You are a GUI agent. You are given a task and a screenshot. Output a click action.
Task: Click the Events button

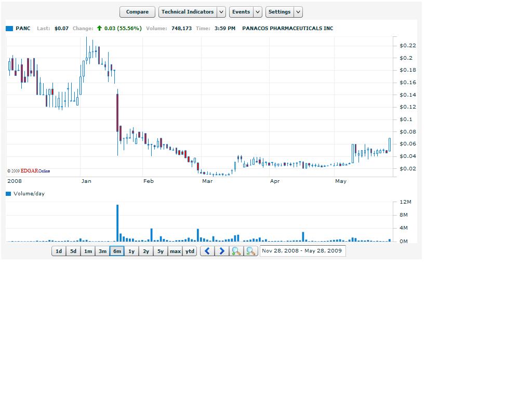241,12
